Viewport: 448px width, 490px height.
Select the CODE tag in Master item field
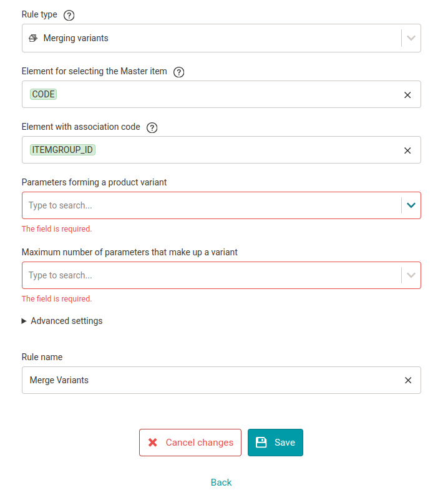(x=44, y=94)
